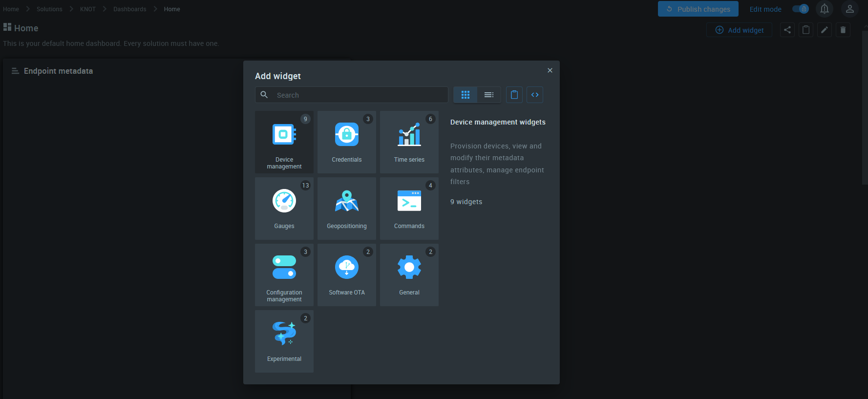Open the notifications bell
This screenshot has height=399, width=868.
pyautogui.click(x=825, y=9)
